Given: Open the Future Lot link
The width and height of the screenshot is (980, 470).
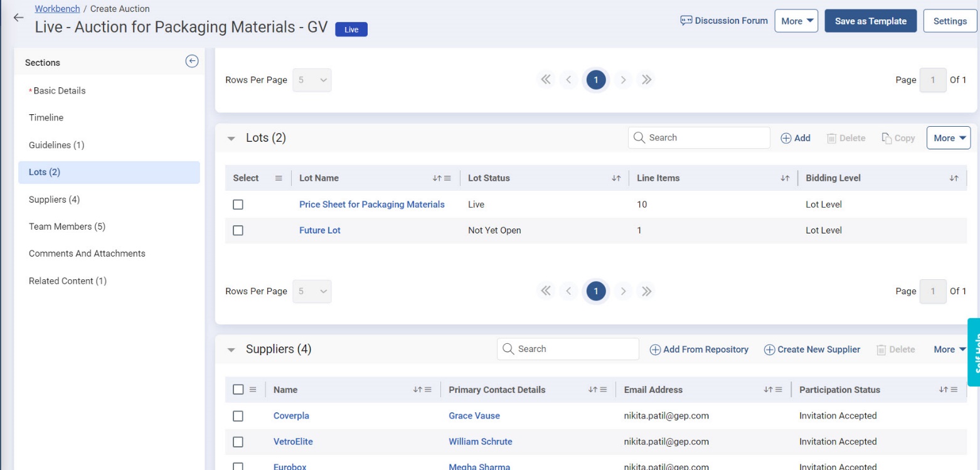Looking at the screenshot, I should [319, 230].
